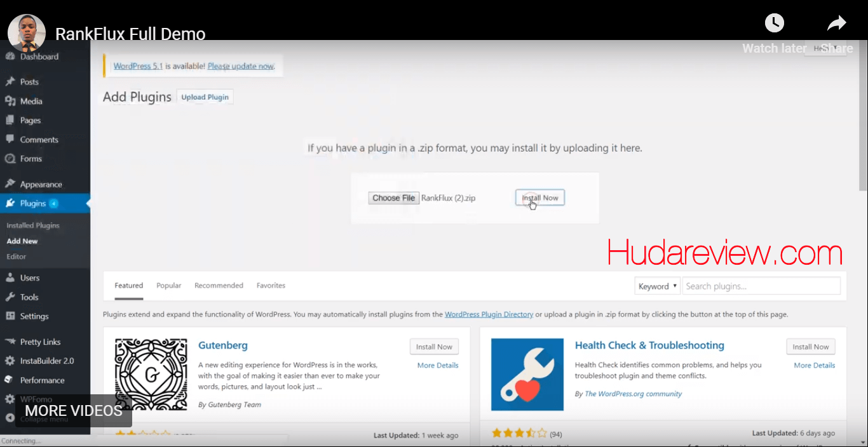
Task: Click the Gutenberg plugin logo
Action: coord(151,375)
